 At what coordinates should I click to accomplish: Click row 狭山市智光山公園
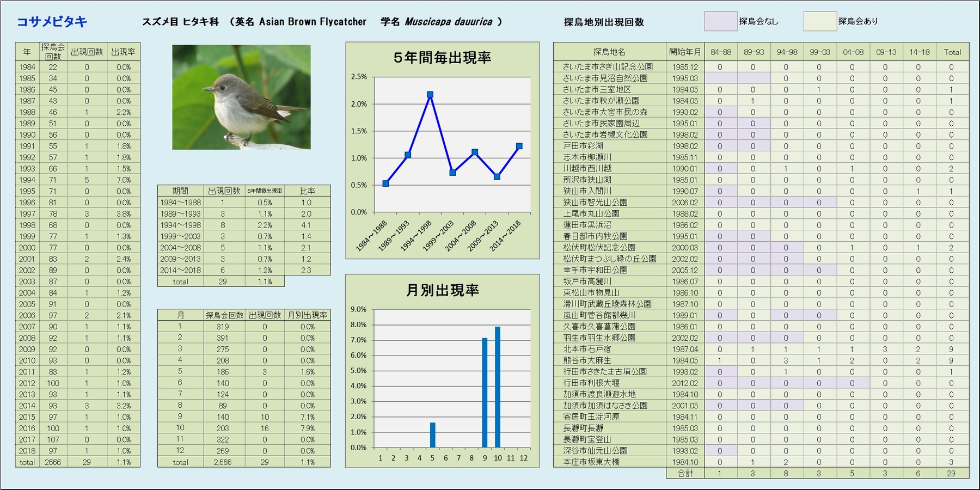[761, 203]
